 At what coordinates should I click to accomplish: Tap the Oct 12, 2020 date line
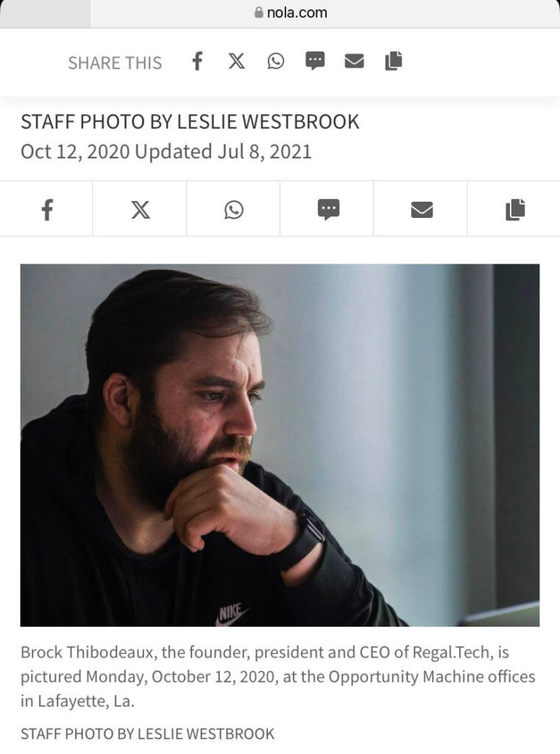tap(166, 152)
